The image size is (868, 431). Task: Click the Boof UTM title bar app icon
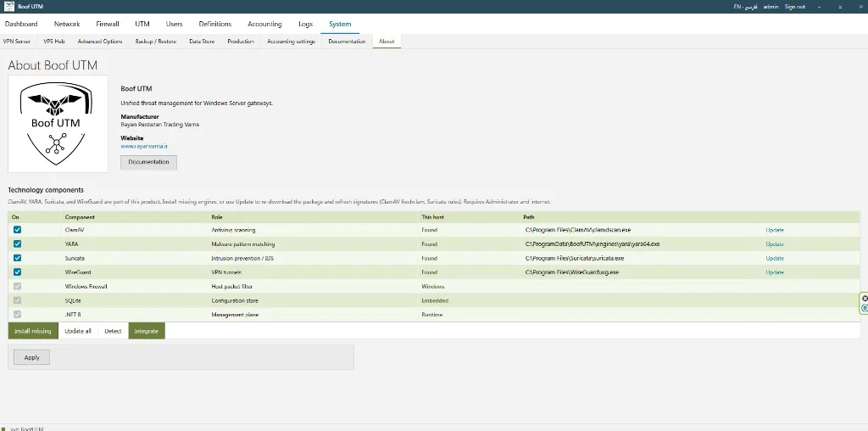click(x=8, y=7)
